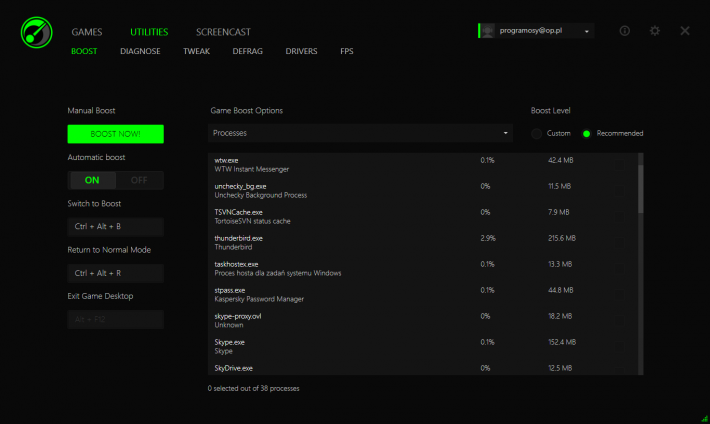Select the Skype.exe process row
The width and height of the screenshot is (710, 424).
pyautogui.click(x=422, y=347)
